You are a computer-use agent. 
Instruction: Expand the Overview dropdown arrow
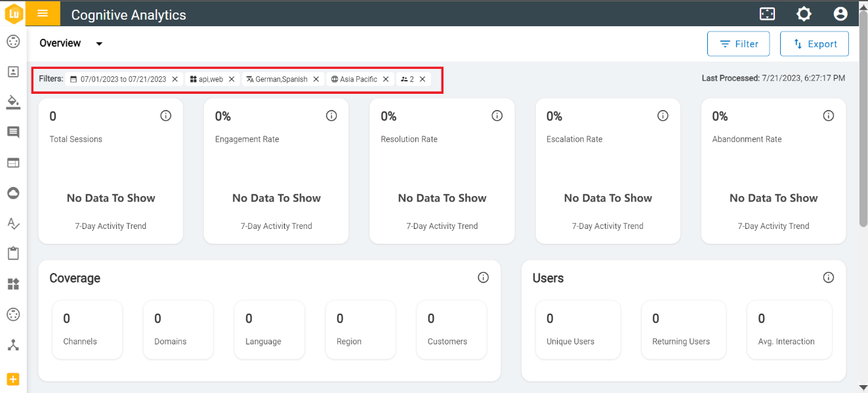pyautogui.click(x=99, y=44)
